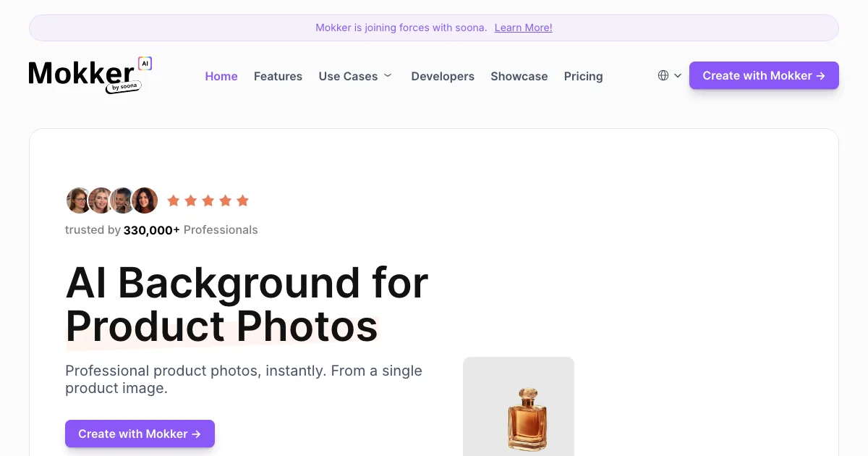The width and height of the screenshot is (868, 456).
Task: Click Create with Mokker below the tagline
Action: click(x=140, y=434)
